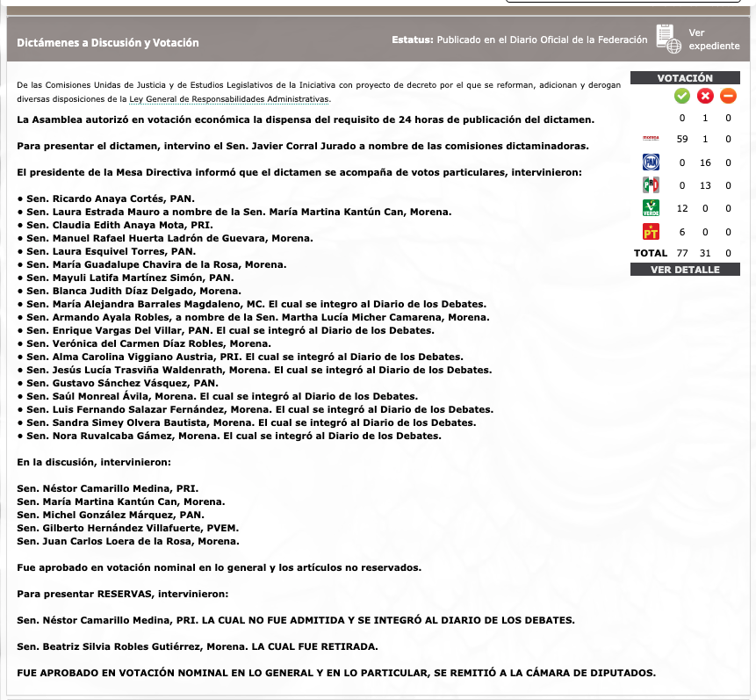The width and height of the screenshot is (756, 700).
Task: Click the Sen. María Guadalupe Chavira de la Rosa line
Action: click(x=152, y=265)
